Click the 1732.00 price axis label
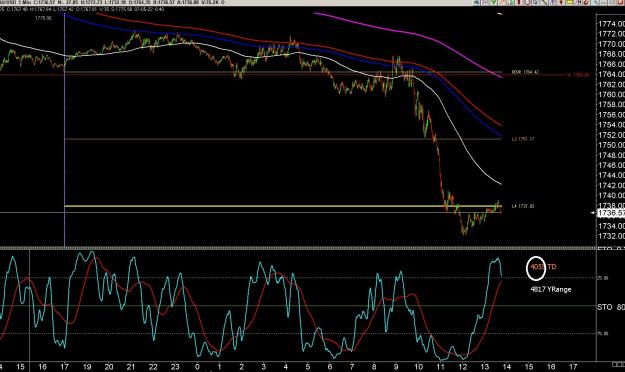The height and width of the screenshot is (372, 625). [611, 236]
